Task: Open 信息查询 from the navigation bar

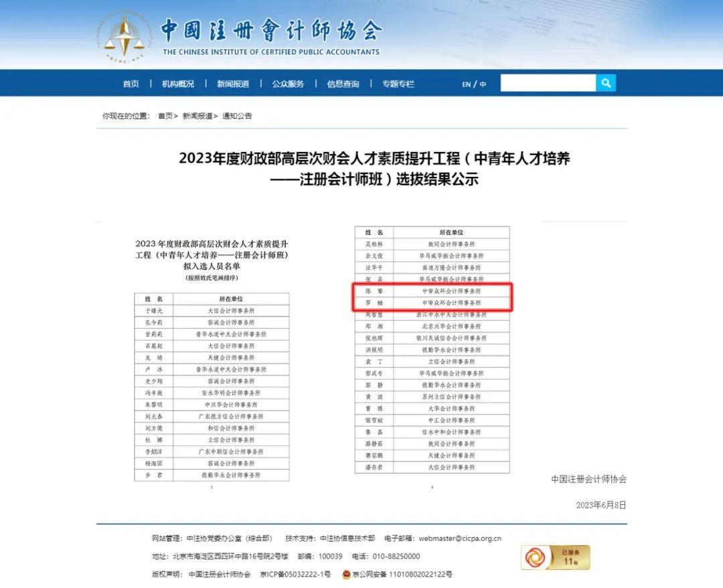Action: (343, 84)
